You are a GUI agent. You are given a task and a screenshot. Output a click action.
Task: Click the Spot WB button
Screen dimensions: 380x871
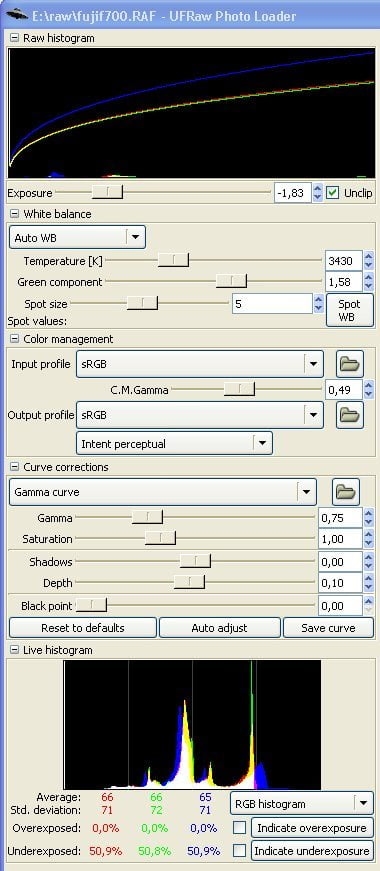coord(349,311)
